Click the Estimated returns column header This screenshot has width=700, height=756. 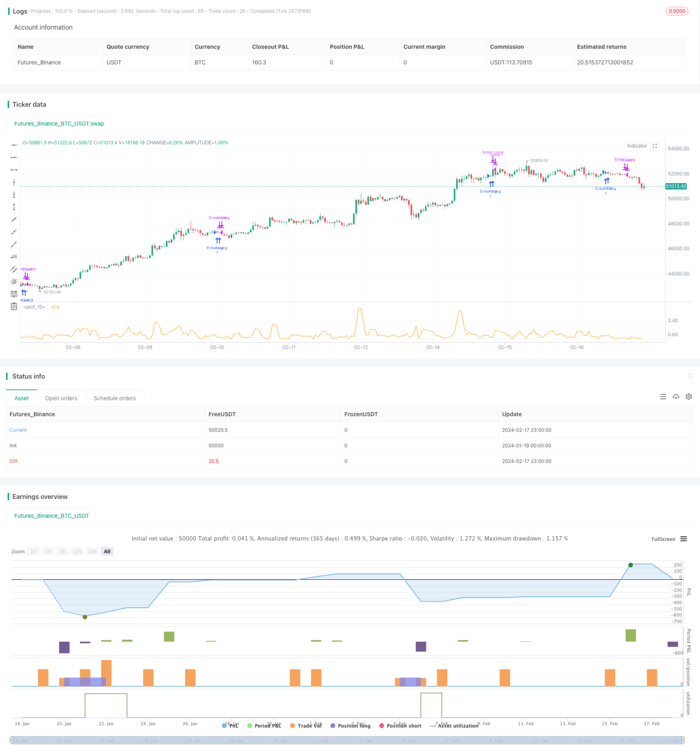[601, 47]
